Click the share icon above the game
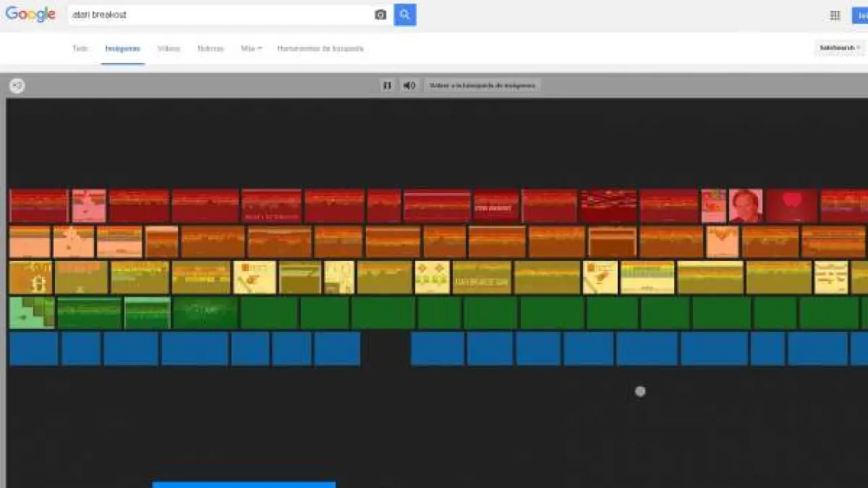Image resolution: width=868 pixels, height=488 pixels. click(x=17, y=85)
